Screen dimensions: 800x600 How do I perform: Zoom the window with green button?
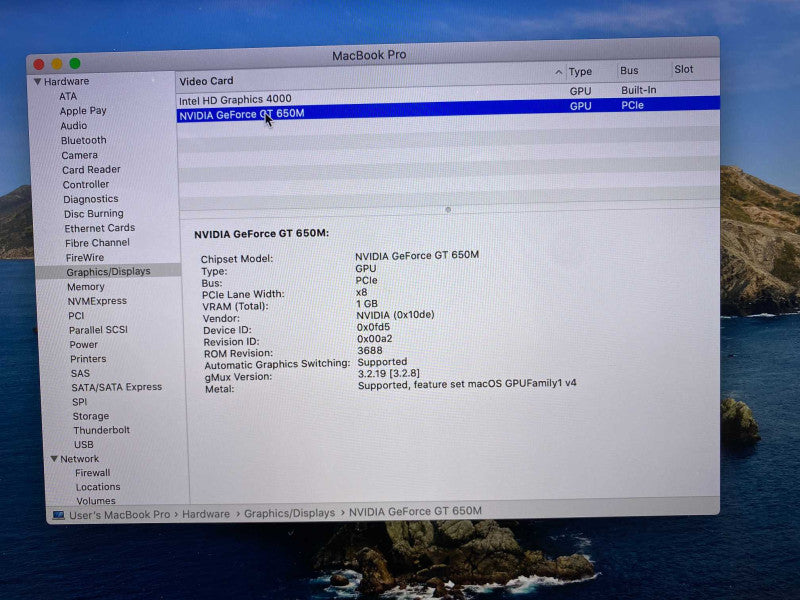(75, 63)
